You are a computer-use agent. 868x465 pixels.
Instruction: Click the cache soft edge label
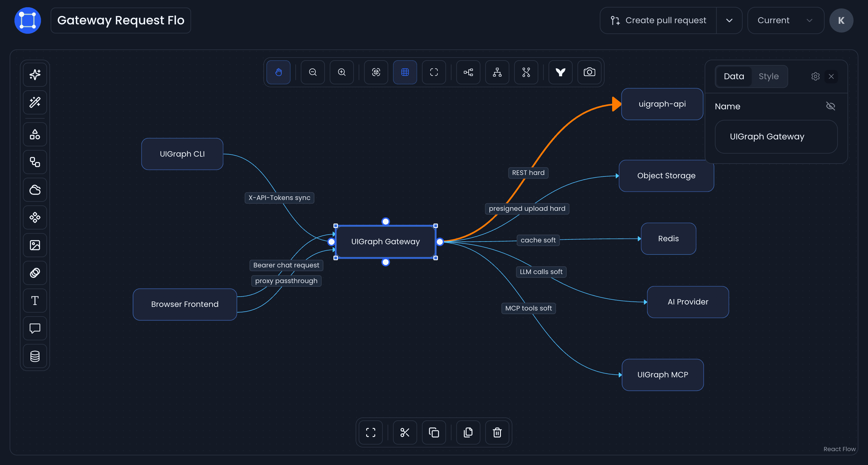(x=538, y=240)
